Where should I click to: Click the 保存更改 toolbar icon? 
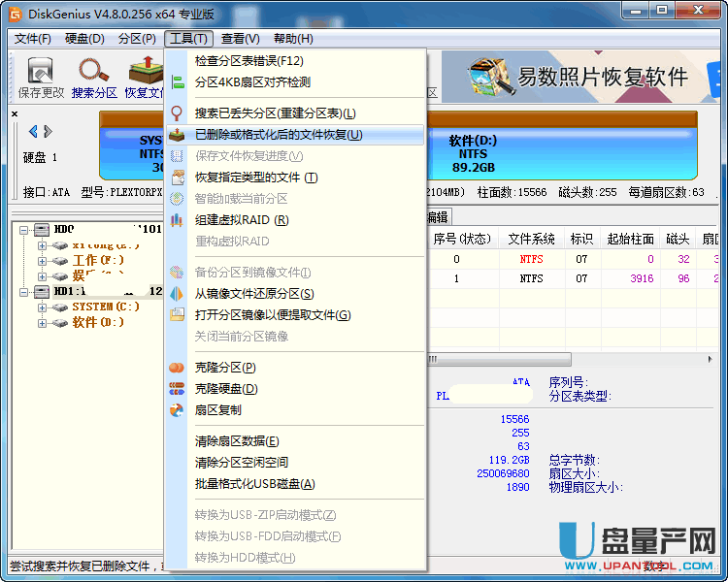pos(41,76)
